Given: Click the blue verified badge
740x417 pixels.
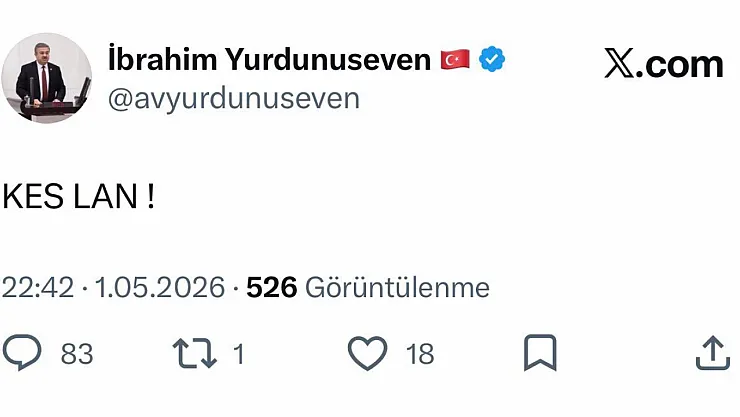Looking at the screenshot, I should pos(492,59).
